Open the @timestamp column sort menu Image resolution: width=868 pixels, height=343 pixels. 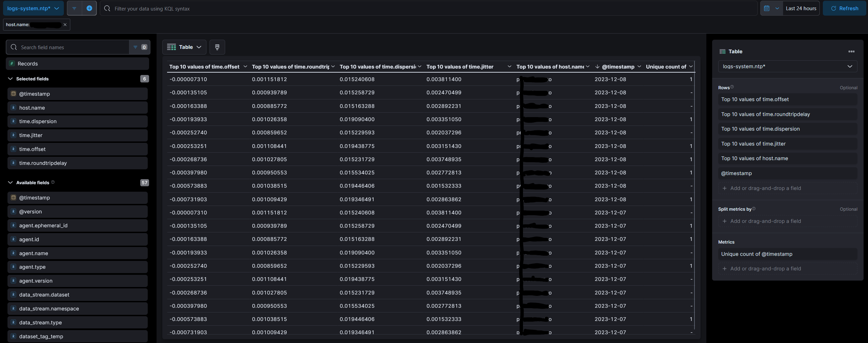click(x=639, y=67)
